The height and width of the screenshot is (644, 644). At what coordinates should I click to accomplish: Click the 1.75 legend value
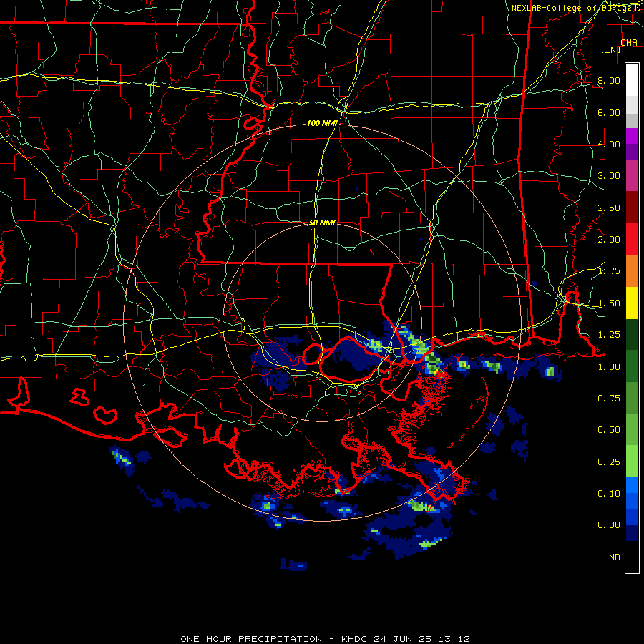click(x=609, y=271)
